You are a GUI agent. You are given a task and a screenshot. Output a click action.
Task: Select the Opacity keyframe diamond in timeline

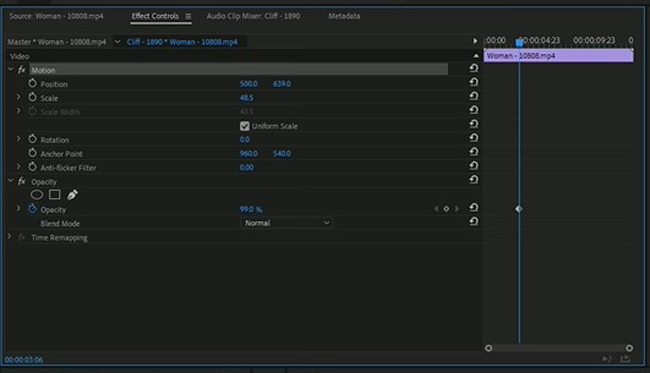(519, 209)
